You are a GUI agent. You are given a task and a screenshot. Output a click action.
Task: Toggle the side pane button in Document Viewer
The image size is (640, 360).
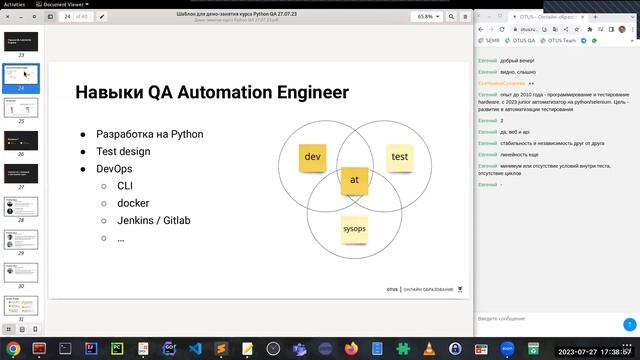(x=50, y=17)
